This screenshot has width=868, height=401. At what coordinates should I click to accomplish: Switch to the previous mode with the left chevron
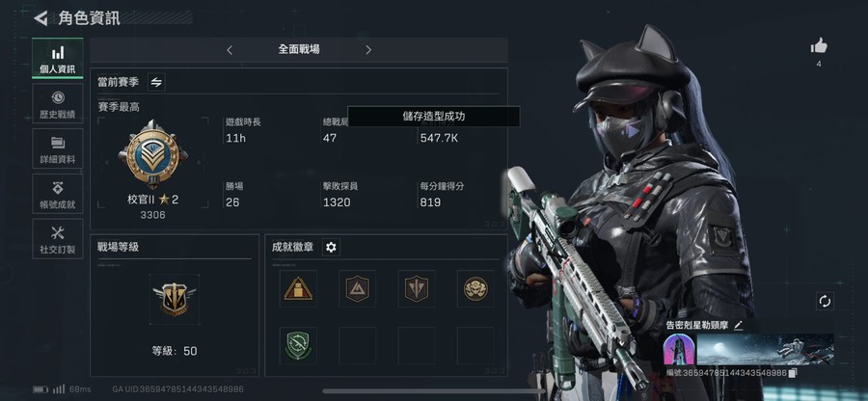pos(230,50)
